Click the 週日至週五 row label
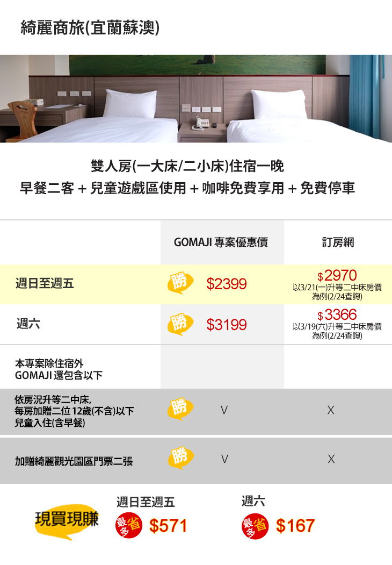The width and height of the screenshot is (392, 565). 45,283
